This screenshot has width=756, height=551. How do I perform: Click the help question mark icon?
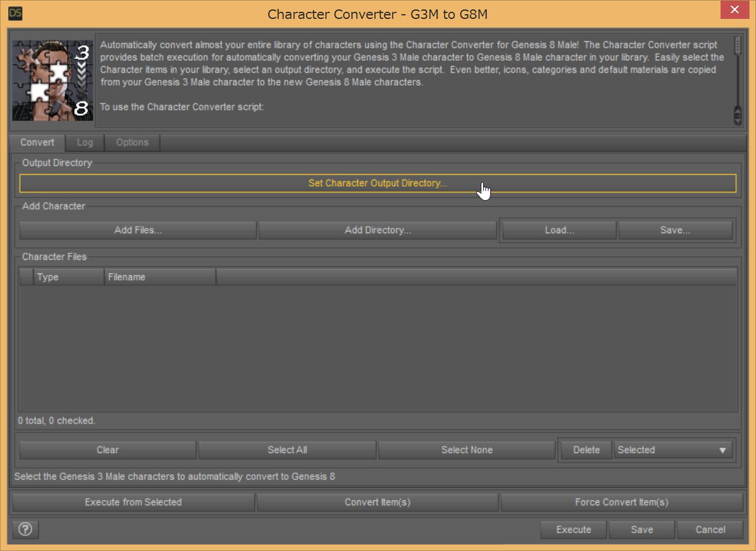coord(25,529)
